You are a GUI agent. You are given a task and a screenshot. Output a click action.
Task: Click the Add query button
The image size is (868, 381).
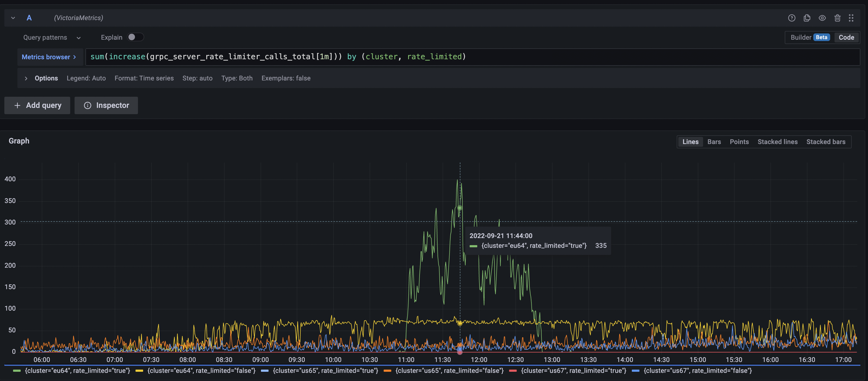tap(37, 105)
